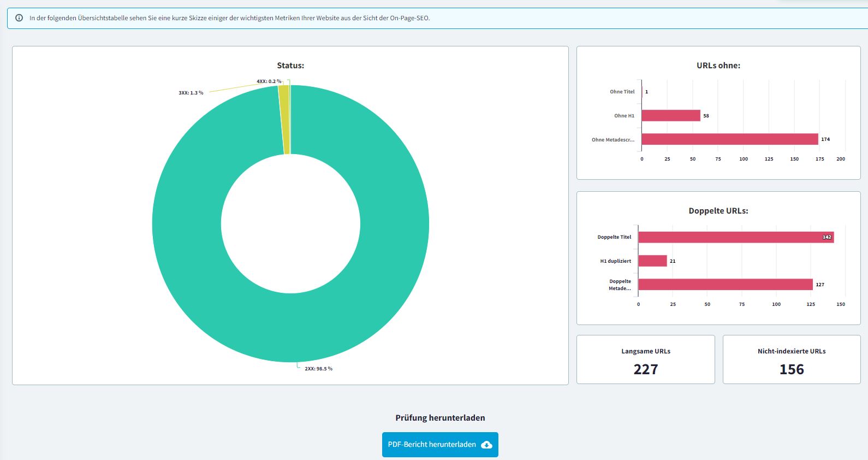Click the Ohne Titel axis label

coord(622,92)
